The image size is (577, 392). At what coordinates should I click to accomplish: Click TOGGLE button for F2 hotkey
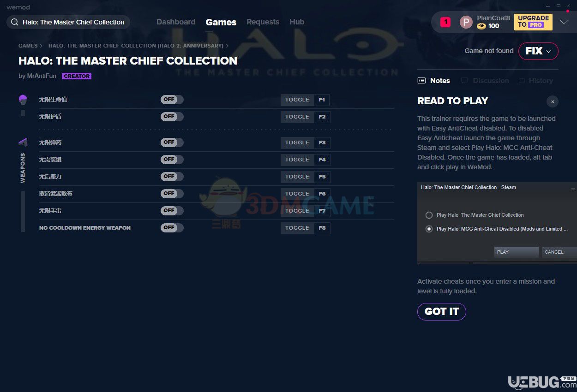[297, 117]
